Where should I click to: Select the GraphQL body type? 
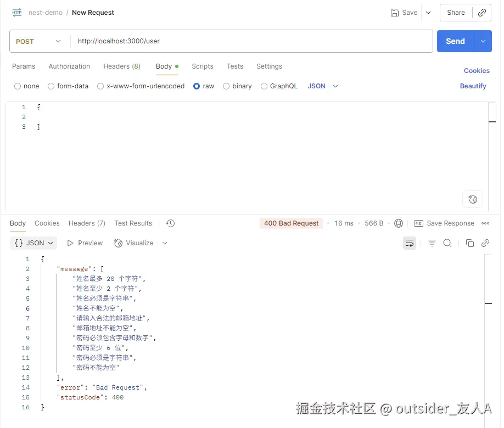[264, 86]
